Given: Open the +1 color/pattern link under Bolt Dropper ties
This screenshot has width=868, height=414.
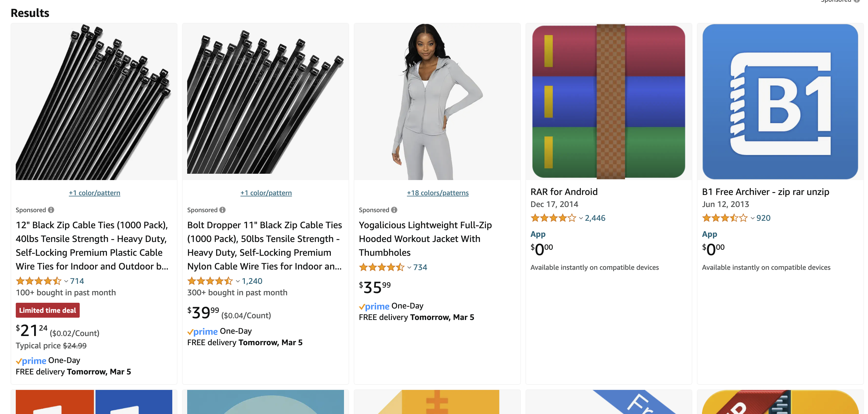Looking at the screenshot, I should pos(266,193).
